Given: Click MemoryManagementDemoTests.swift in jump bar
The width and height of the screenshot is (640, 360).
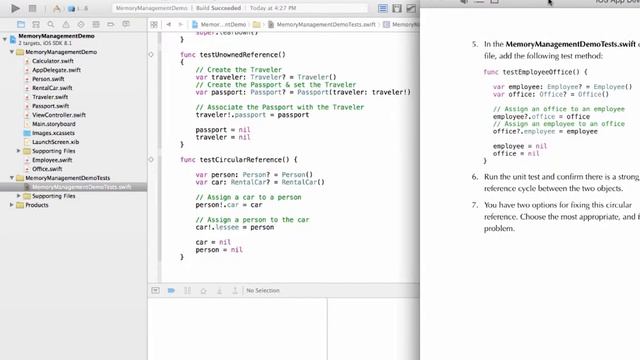Looking at the screenshot, I should 322,25.
